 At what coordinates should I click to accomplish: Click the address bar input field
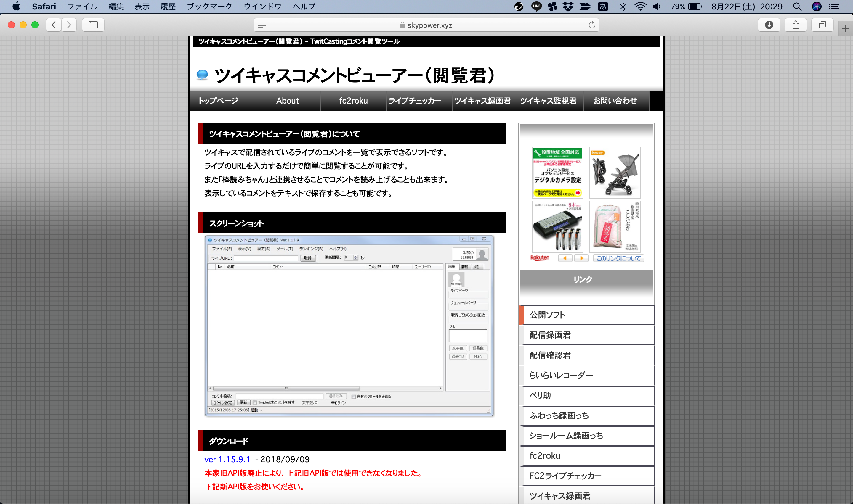click(x=427, y=25)
